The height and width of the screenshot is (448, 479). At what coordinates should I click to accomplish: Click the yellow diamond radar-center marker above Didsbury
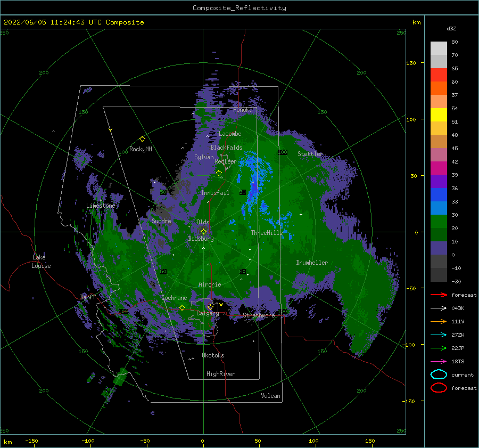[203, 232]
